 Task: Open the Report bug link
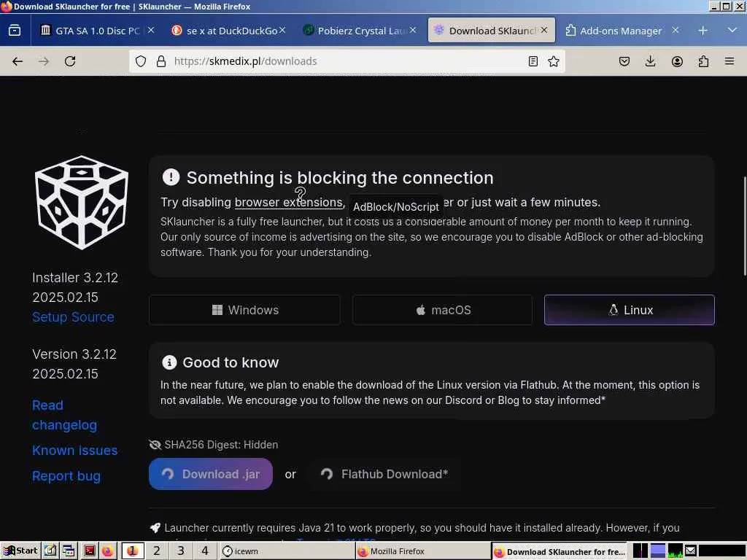(x=66, y=476)
